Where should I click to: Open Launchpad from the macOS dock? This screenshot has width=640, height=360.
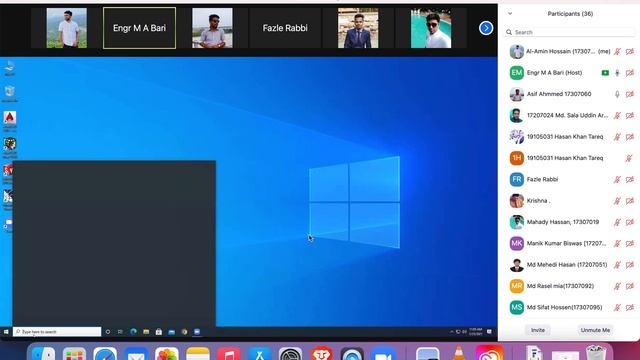(x=74, y=353)
